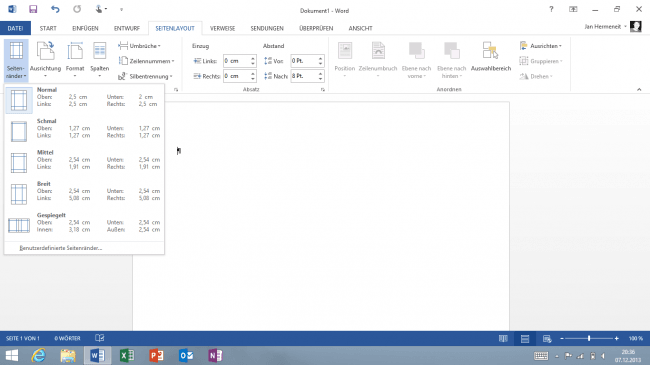The width and height of the screenshot is (650, 365).
Task: Click the Save icon in quick access toolbar
Action: (33, 9)
